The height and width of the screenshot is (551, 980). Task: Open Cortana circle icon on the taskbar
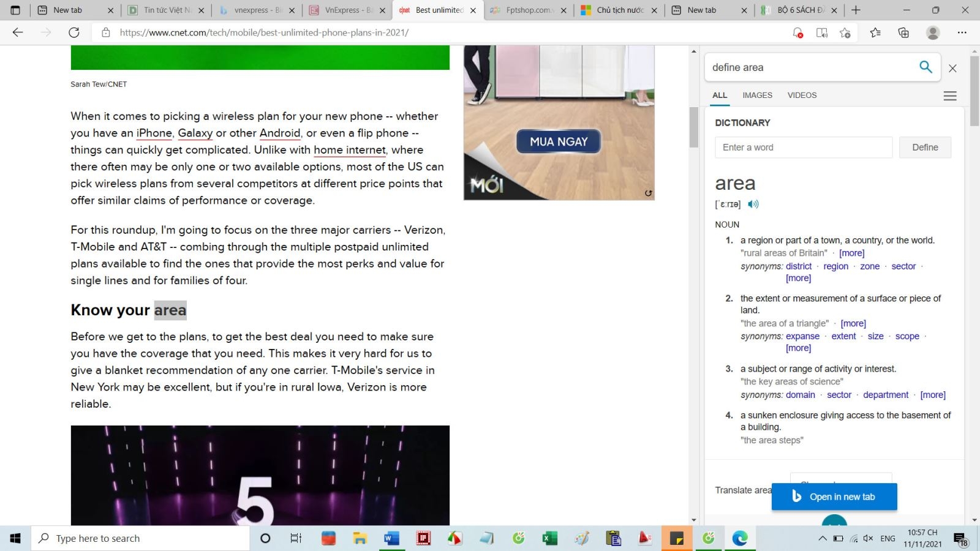(265, 538)
